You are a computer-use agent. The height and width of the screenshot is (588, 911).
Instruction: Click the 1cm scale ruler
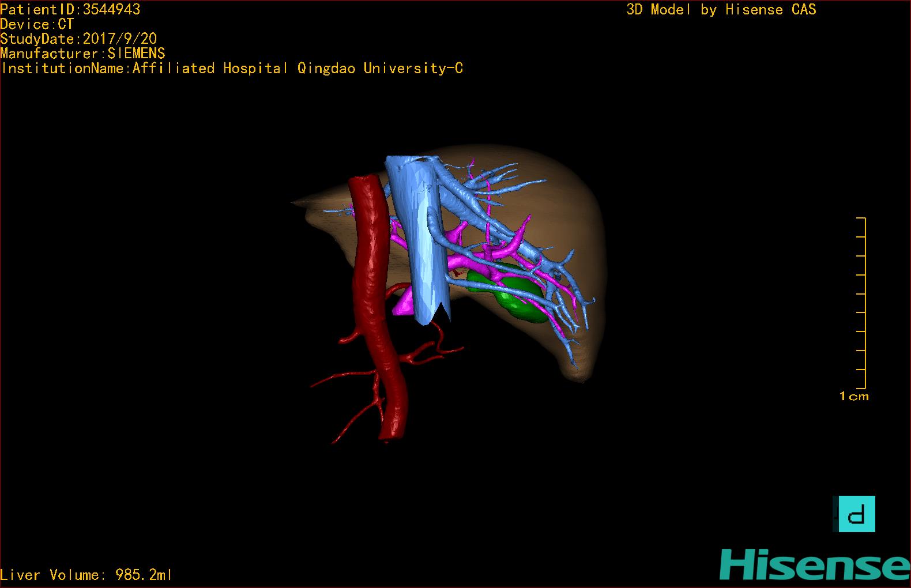pyautogui.click(x=861, y=303)
